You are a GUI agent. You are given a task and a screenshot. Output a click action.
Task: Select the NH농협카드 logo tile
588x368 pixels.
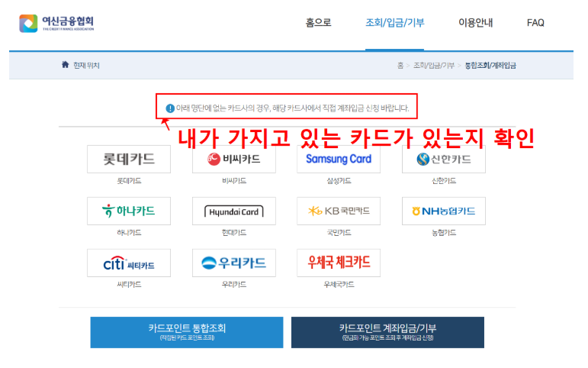coord(444,211)
